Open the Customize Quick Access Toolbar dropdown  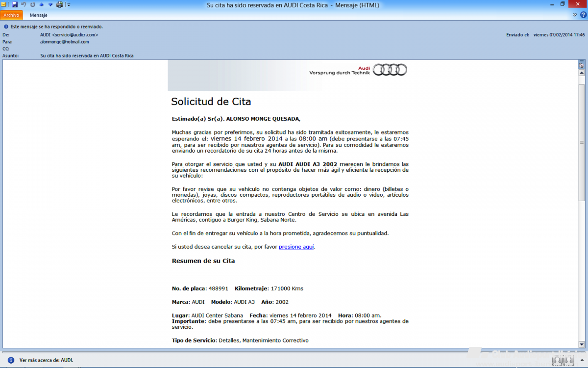tap(69, 5)
